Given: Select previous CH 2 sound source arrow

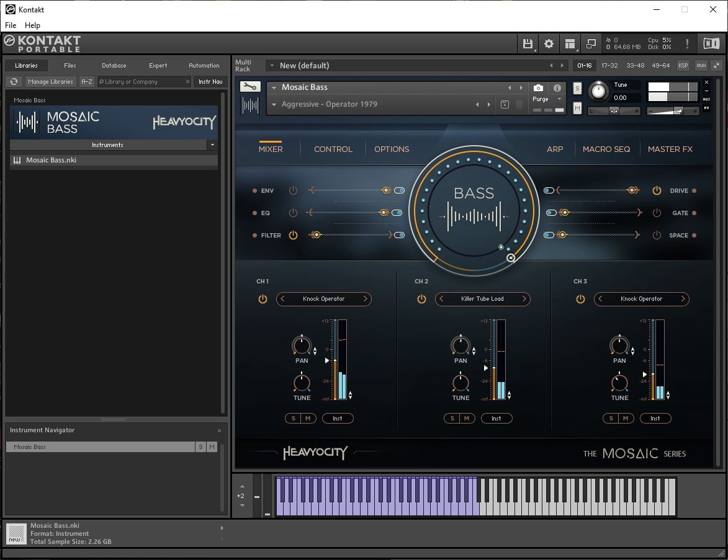Looking at the screenshot, I should click(441, 299).
